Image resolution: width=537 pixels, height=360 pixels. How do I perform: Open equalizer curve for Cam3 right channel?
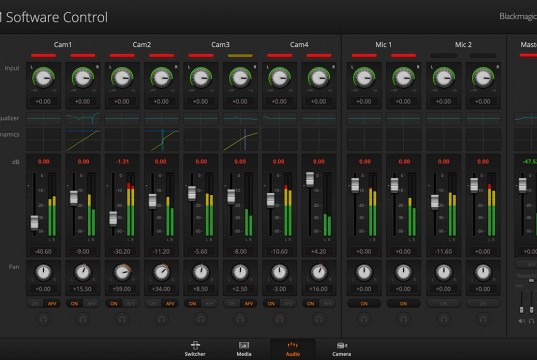tap(240, 119)
